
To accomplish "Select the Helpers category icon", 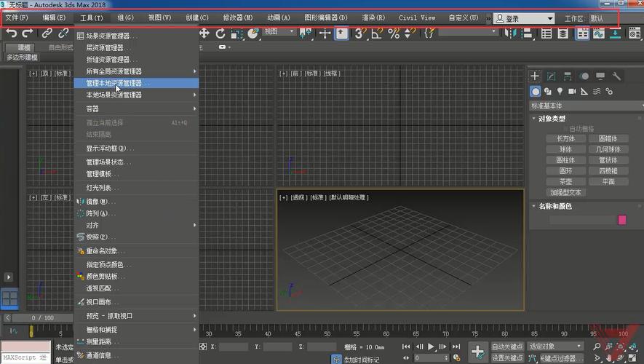I will point(584,91).
